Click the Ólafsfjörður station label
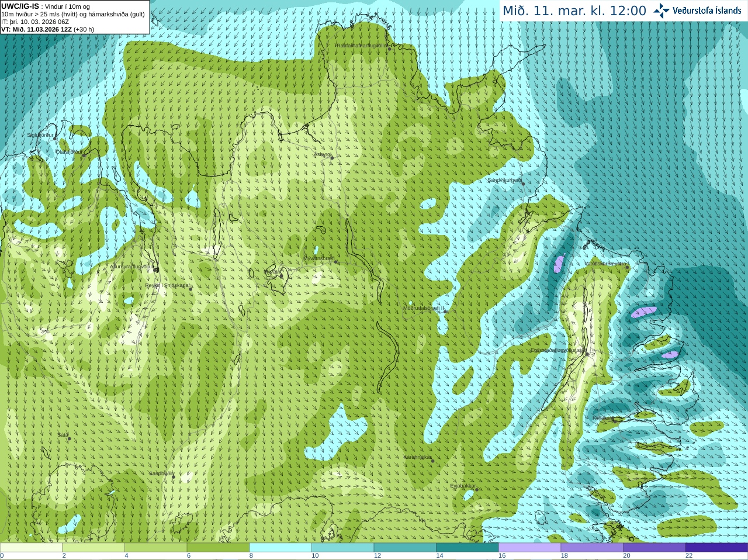The height and width of the screenshot is (560, 748). coord(69,152)
